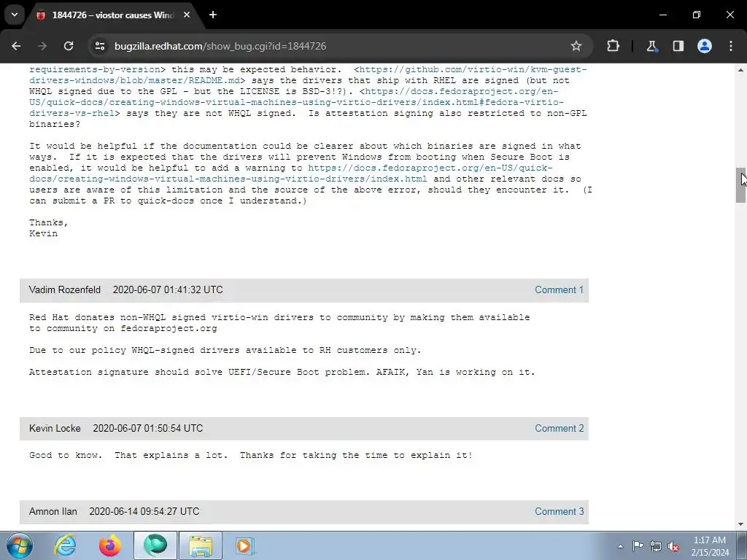
Task: Go back to the previous page
Action: [x=16, y=46]
